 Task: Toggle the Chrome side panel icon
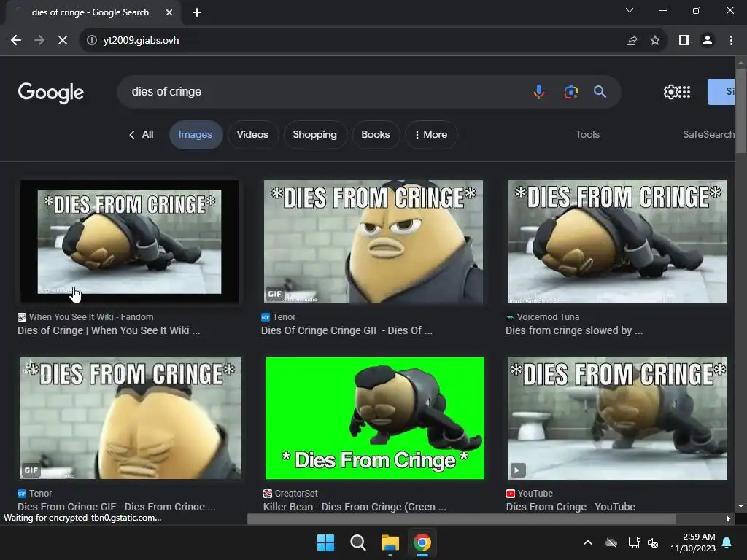click(x=684, y=41)
